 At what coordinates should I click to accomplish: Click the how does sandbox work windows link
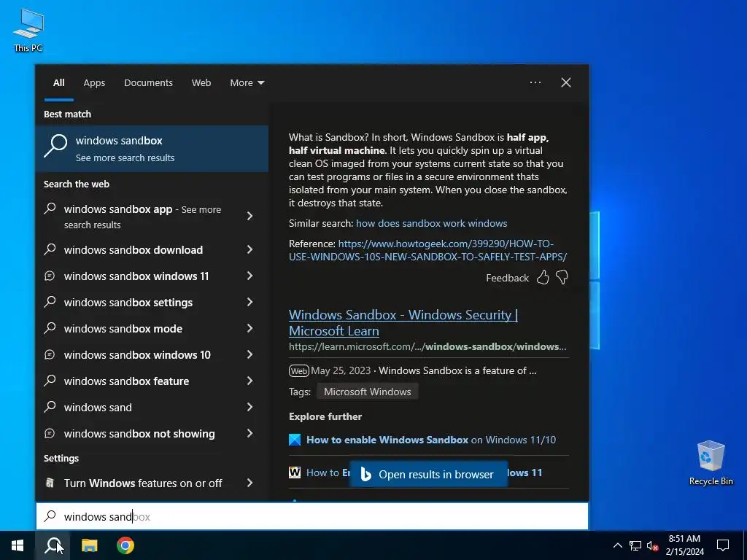point(431,223)
